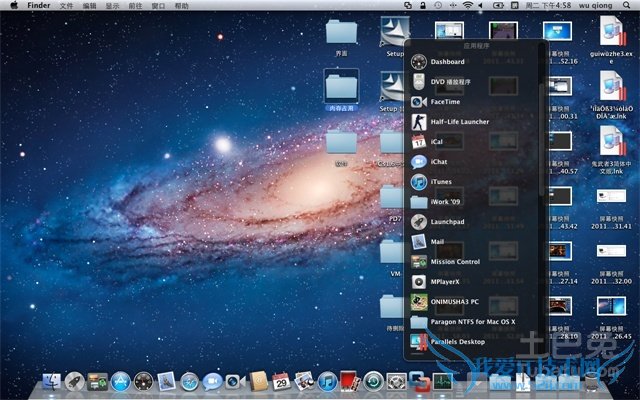Click the user name wu qiong
Screen dimensions: 640x400
click(596, 6)
